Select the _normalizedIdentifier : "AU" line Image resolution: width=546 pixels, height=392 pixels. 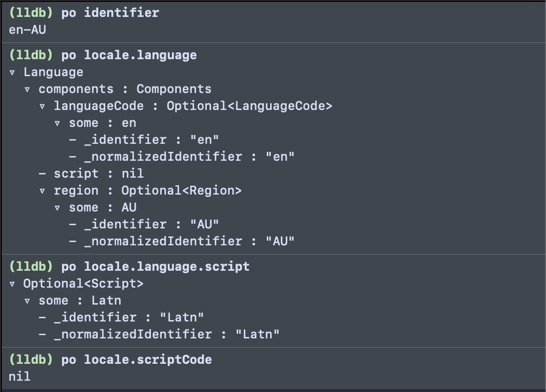pyautogui.click(x=181, y=241)
